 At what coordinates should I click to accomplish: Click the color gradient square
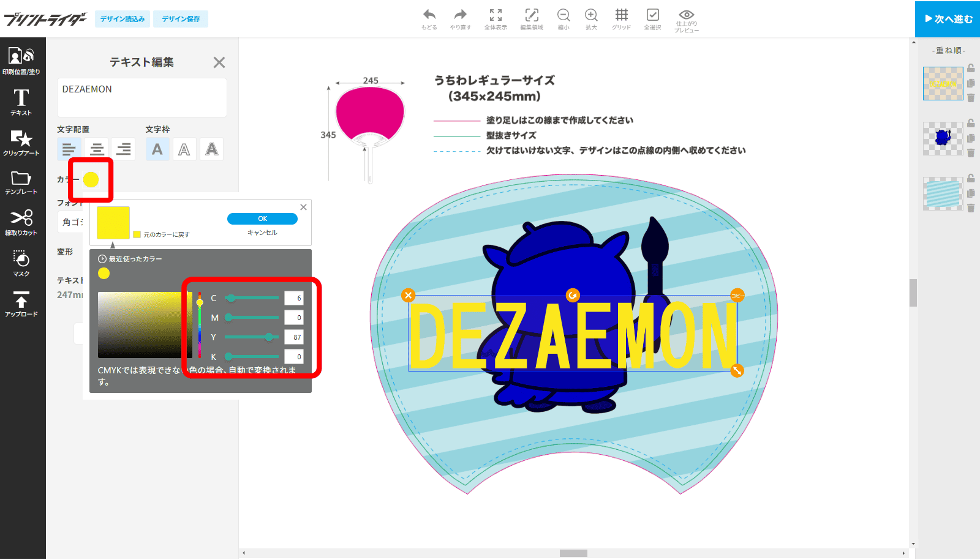point(145,325)
